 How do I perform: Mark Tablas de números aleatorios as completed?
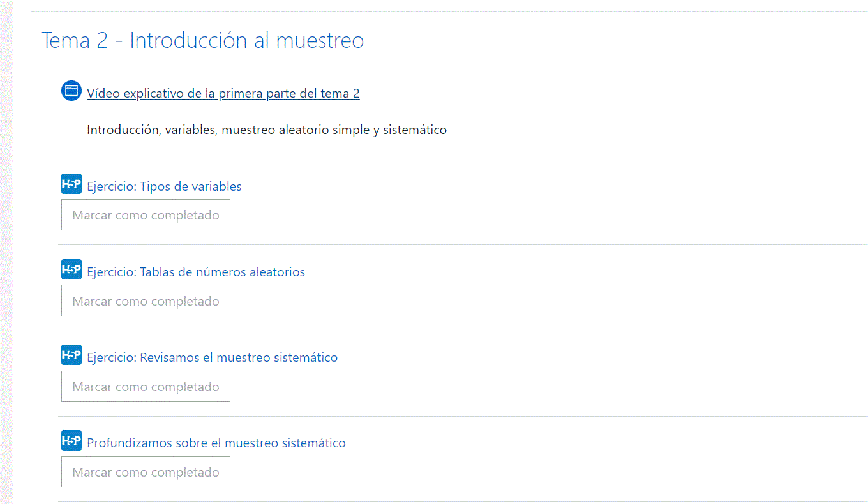(x=146, y=300)
